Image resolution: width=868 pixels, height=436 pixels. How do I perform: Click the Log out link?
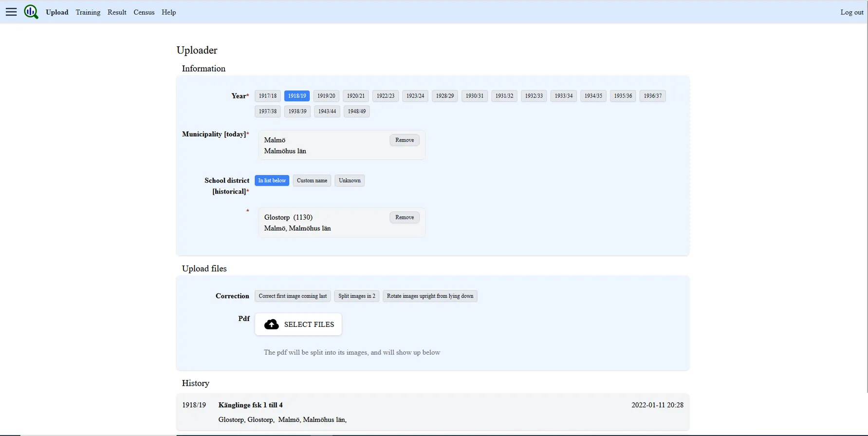(x=851, y=12)
